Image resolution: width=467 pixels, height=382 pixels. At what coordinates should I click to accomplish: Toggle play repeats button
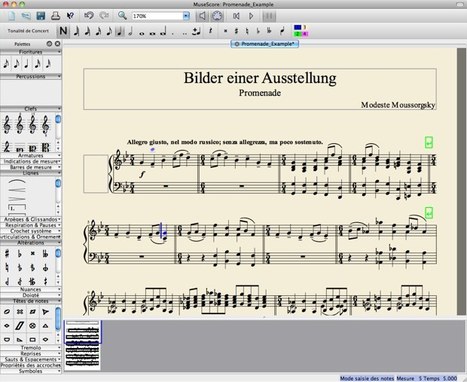tap(269, 16)
